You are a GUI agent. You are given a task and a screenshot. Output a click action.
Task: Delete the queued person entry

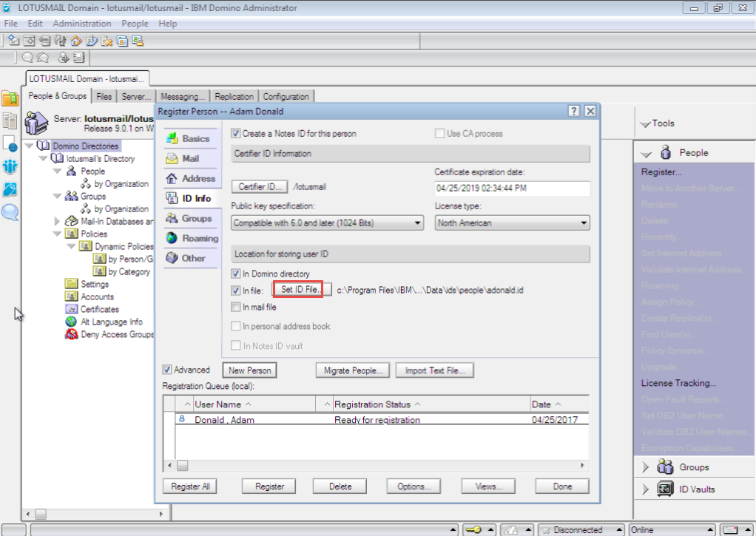coord(340,486)
